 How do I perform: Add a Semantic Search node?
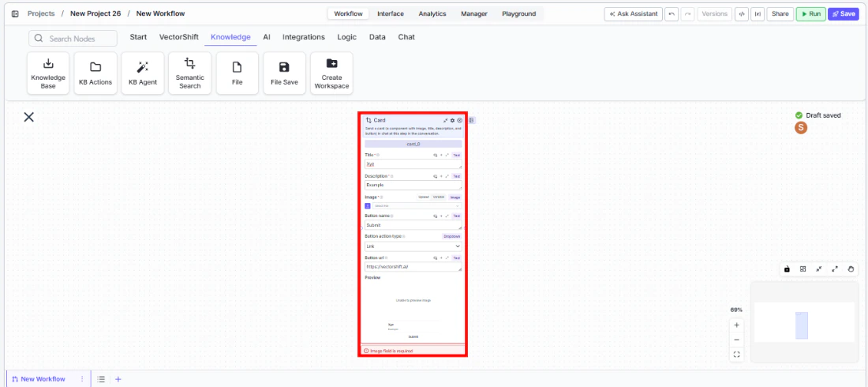tap(190, 73)
